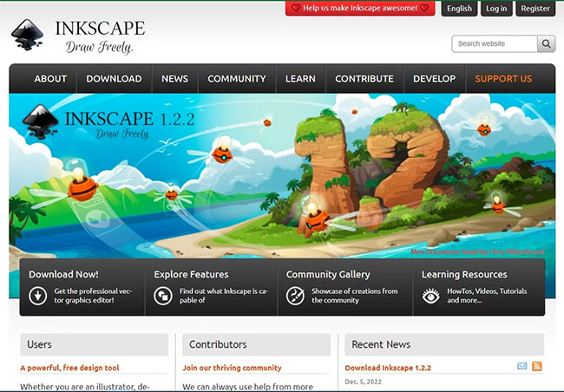
Task: Click the Community Gallery brush icon
Action: pyautogui.click(x=295, y=296)
